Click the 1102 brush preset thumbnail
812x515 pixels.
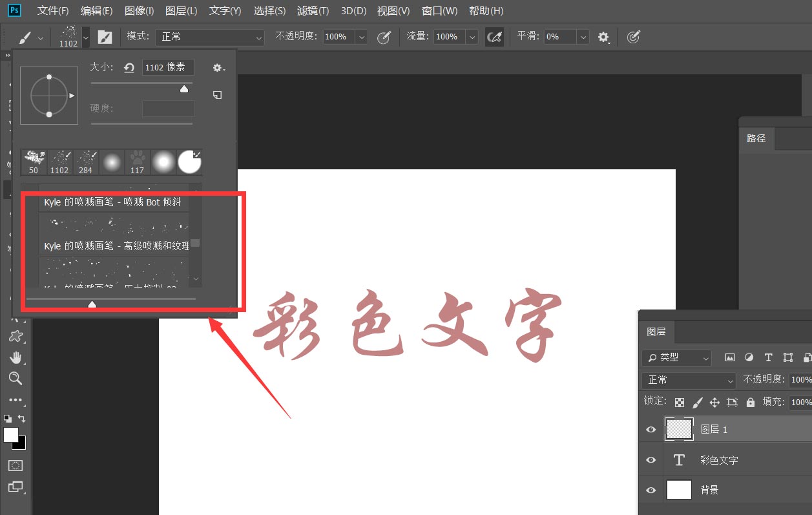tap(59, 160)
